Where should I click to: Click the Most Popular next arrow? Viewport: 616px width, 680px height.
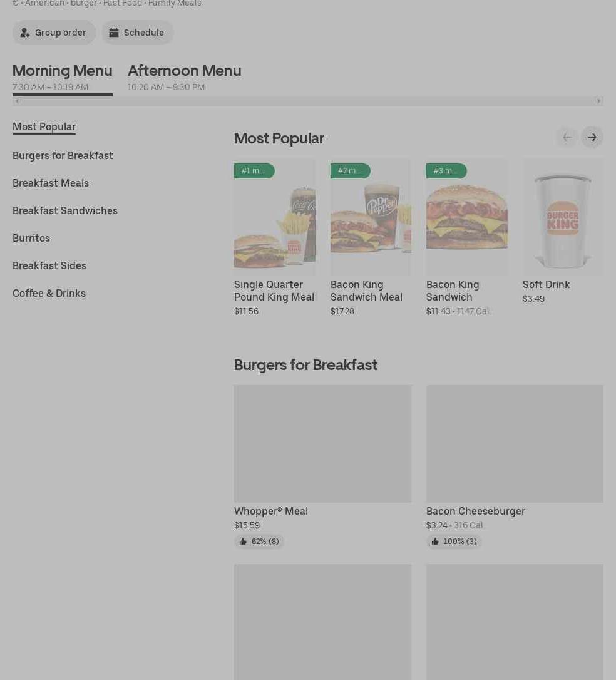pos(592,137)
